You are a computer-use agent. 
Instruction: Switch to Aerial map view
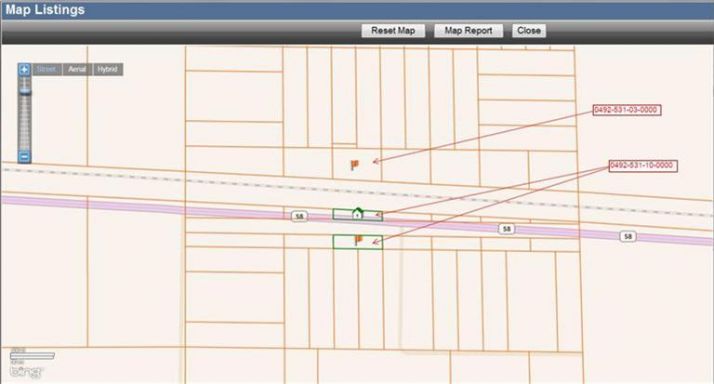[x=77, y=69]
